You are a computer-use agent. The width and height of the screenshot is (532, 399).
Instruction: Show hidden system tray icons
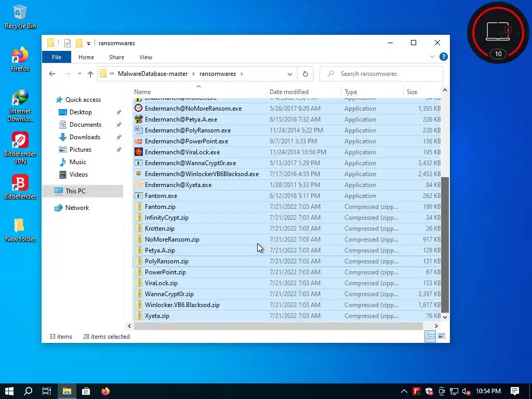click(404, 391)
